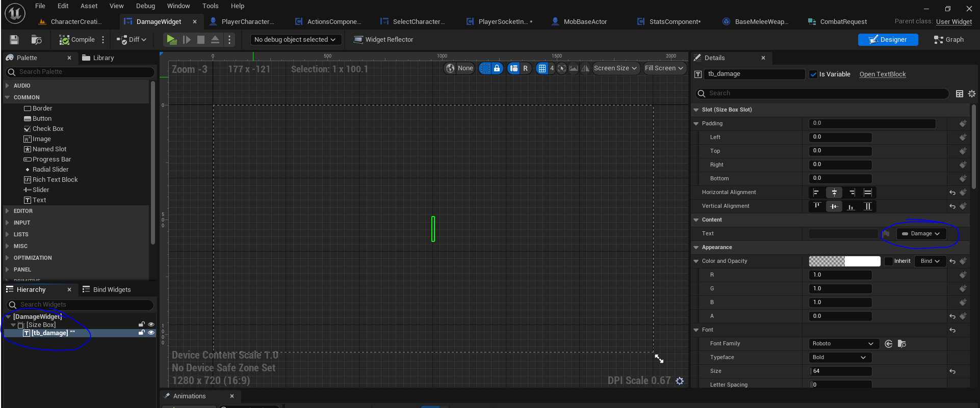980x408 pixels.
Task: Reset Horizontal Alignment to default arrow
Action: [952, 193]
